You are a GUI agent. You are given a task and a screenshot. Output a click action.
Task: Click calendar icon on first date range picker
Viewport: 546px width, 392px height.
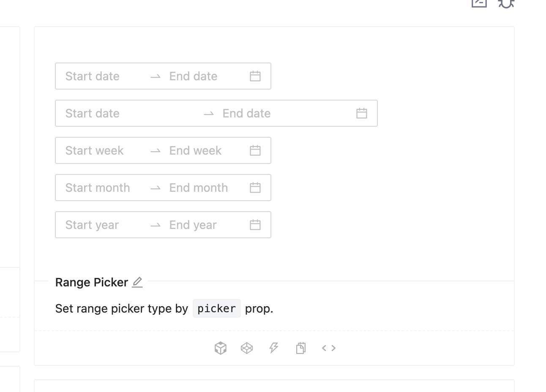click(x=255, y=76)
